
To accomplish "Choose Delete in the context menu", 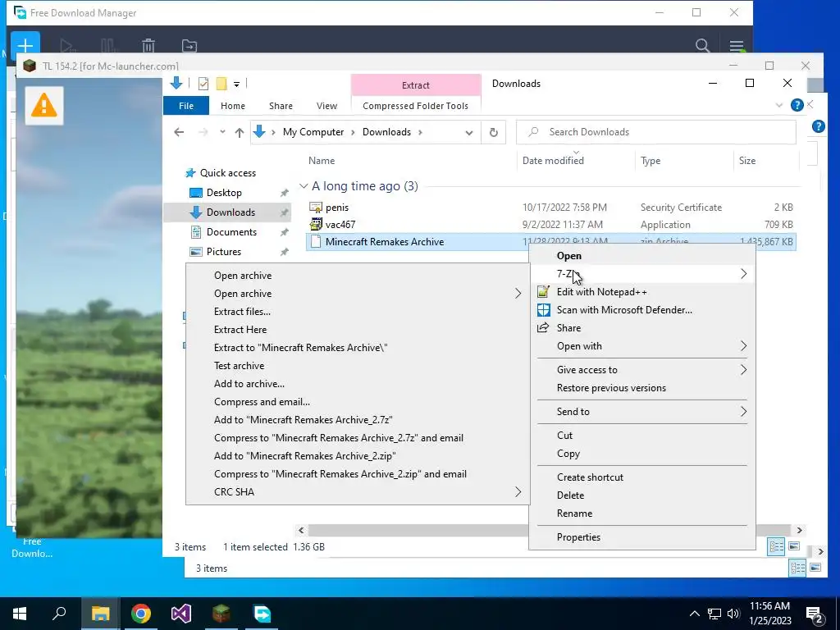I will point(570,495).
